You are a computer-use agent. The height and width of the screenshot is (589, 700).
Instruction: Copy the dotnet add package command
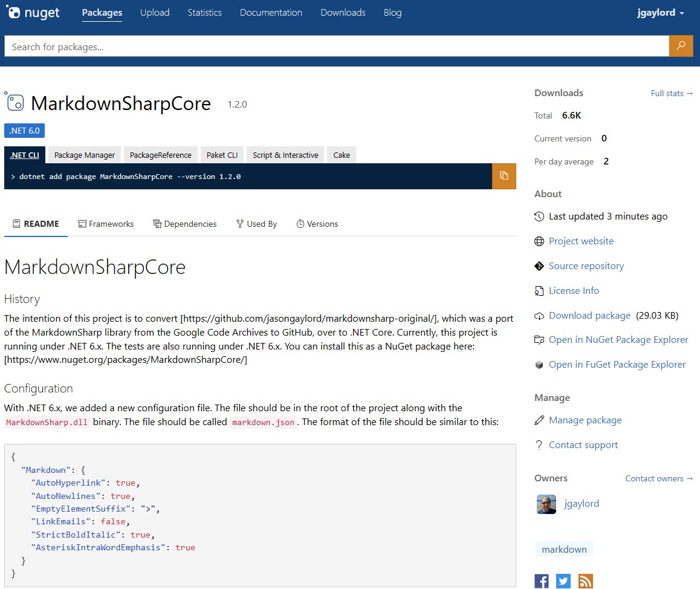pyautogui.click(x=504, y=176)
